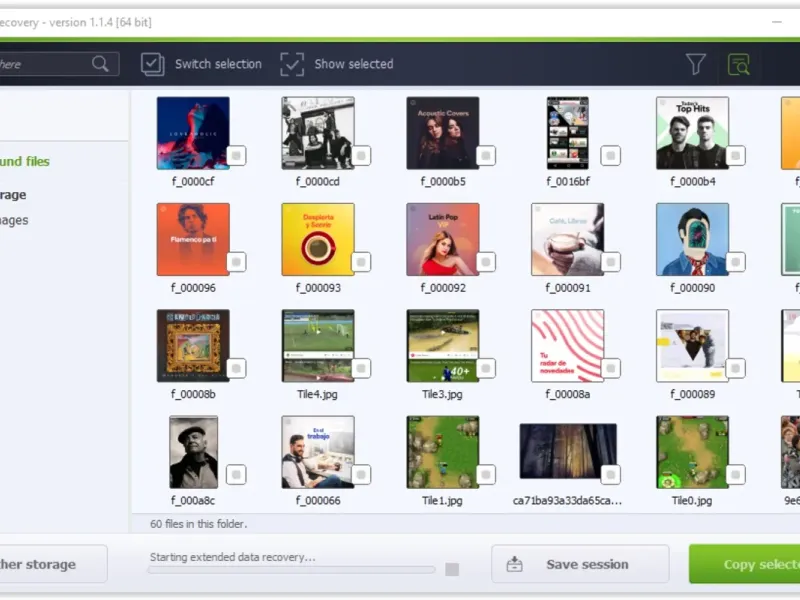Image resolution: width=800 pixels, height=600 pixels.
Task: Select the f_000090 masked man thumbnail
Action: [692, 239]
